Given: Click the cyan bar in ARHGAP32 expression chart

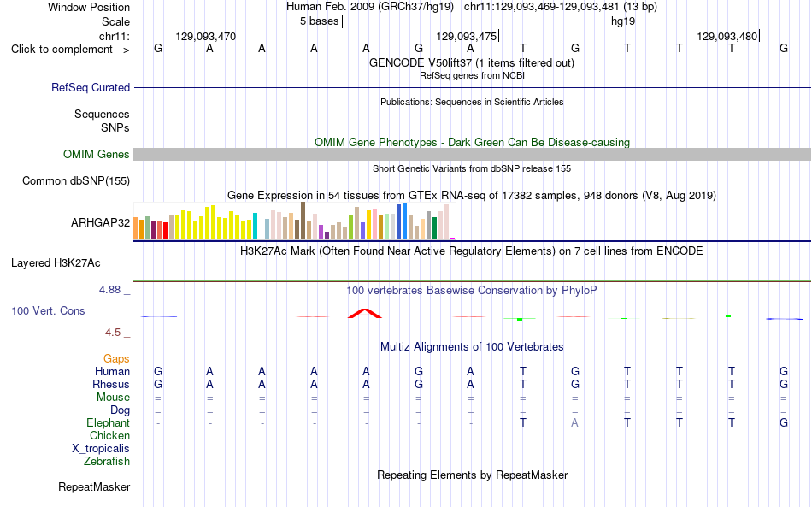Looking at the screenshot, I should tap(255, 226).
